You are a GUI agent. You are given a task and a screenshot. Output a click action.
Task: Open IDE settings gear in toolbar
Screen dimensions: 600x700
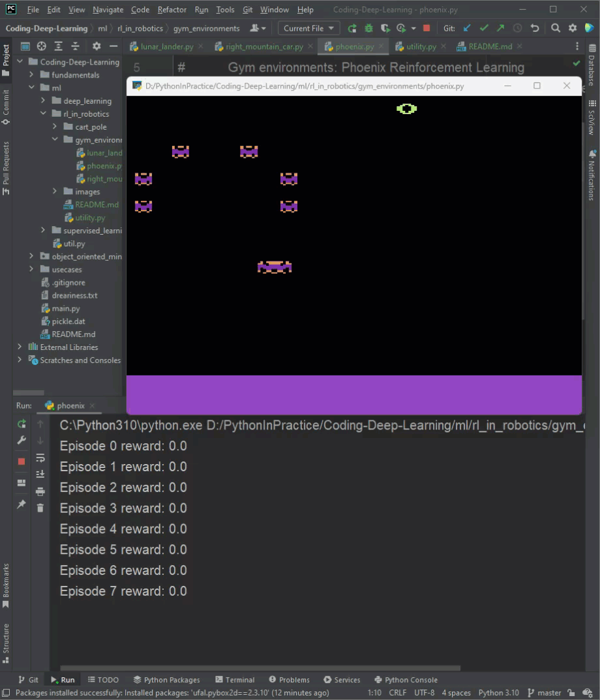coord(573,28)
